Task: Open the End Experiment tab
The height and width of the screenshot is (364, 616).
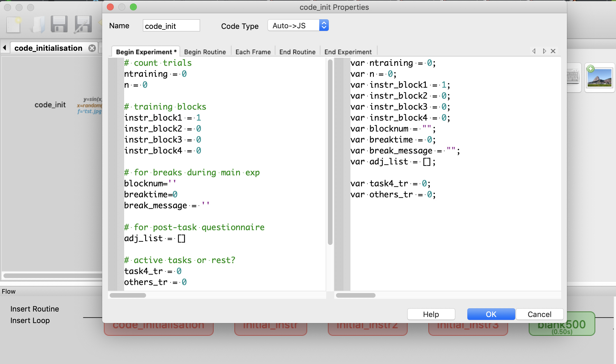Action: click(x=348, y=52)
